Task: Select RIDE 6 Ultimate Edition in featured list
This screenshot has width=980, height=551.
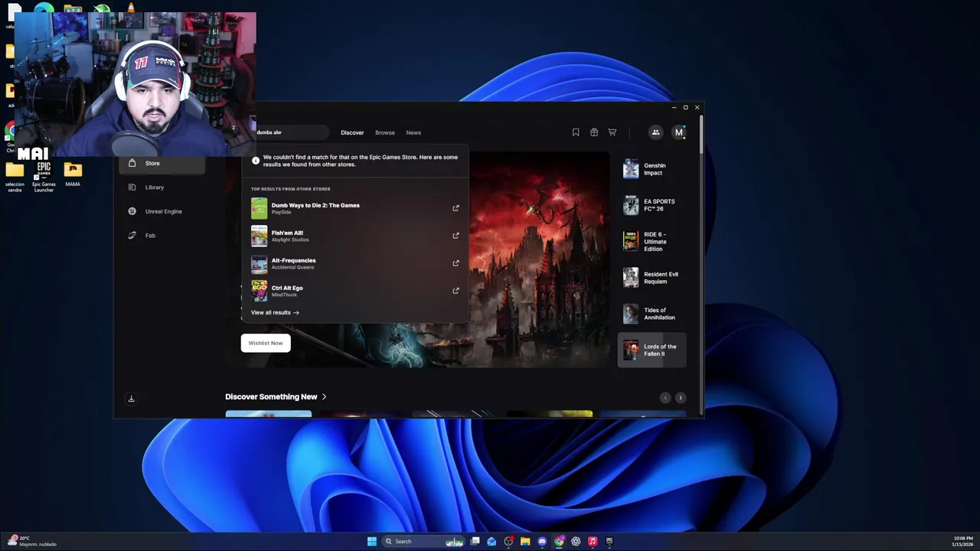Action: [x=652, y=242]
